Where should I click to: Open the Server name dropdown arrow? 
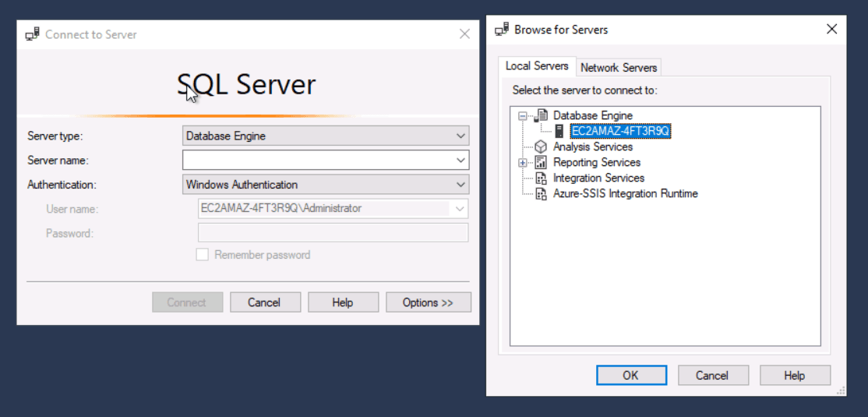[x=460, y=160]
